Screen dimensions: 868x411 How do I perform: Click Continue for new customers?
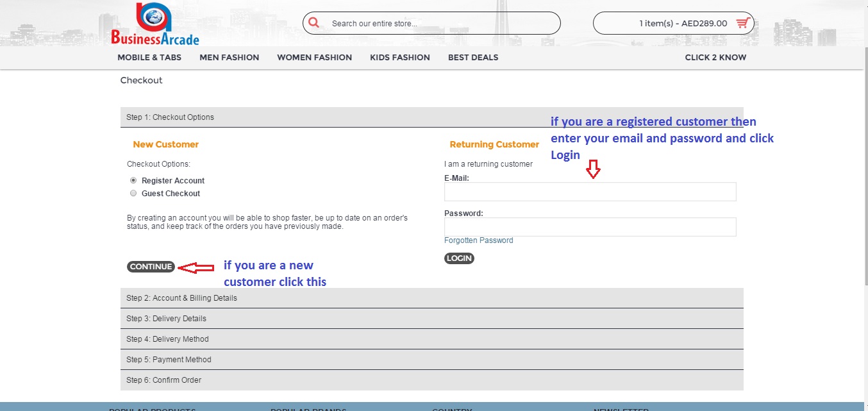tap(151, 267)
